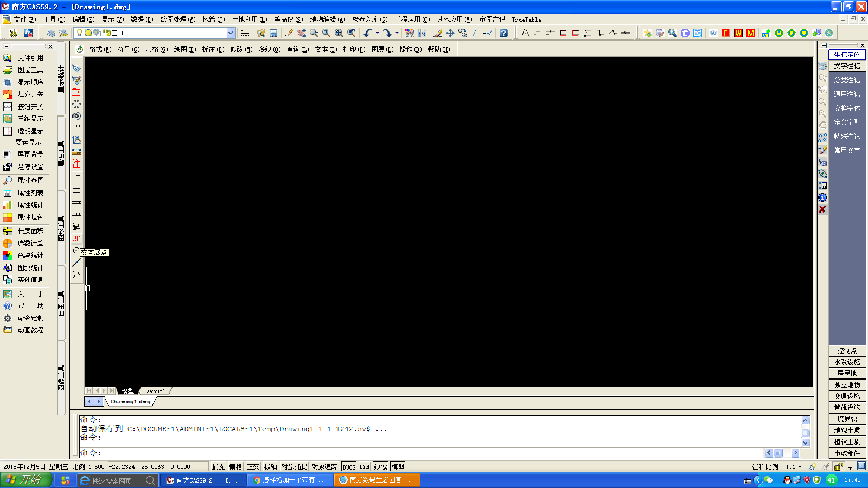Screen dimensions: 868x488
Task: Toggle DYN dynamic input
Action: click(365, 467)
